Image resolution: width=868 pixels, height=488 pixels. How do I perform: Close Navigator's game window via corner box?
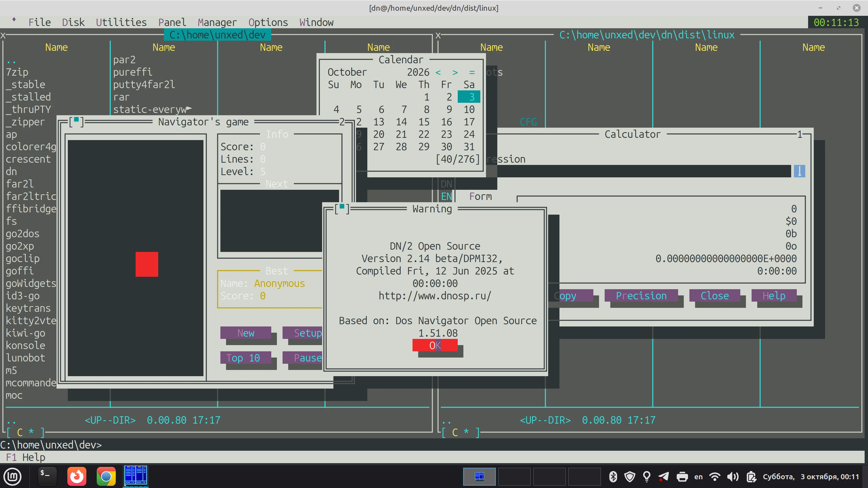coord(77,122)
